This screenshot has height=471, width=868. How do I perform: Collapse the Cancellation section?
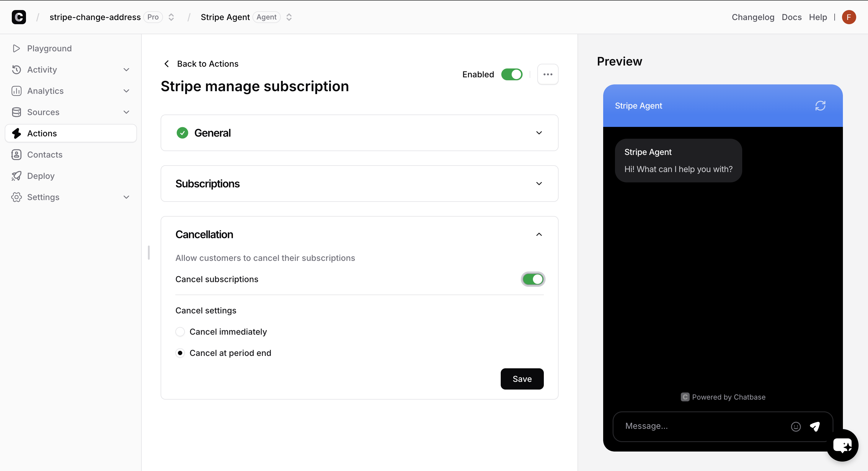(539, 234)
